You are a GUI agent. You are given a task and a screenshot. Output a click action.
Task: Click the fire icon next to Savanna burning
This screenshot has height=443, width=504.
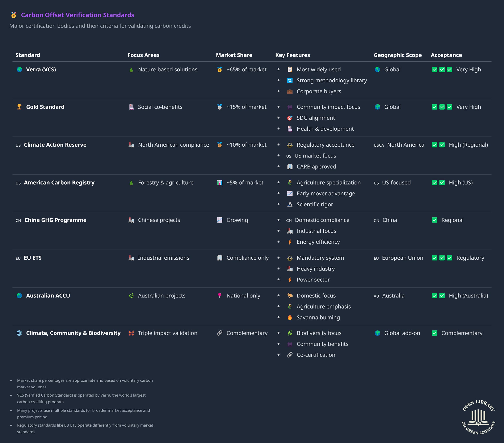[x=290, y=318]
